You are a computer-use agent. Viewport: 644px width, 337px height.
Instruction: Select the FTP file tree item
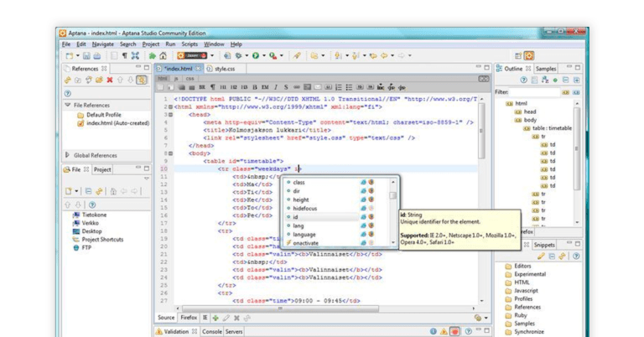82,248
